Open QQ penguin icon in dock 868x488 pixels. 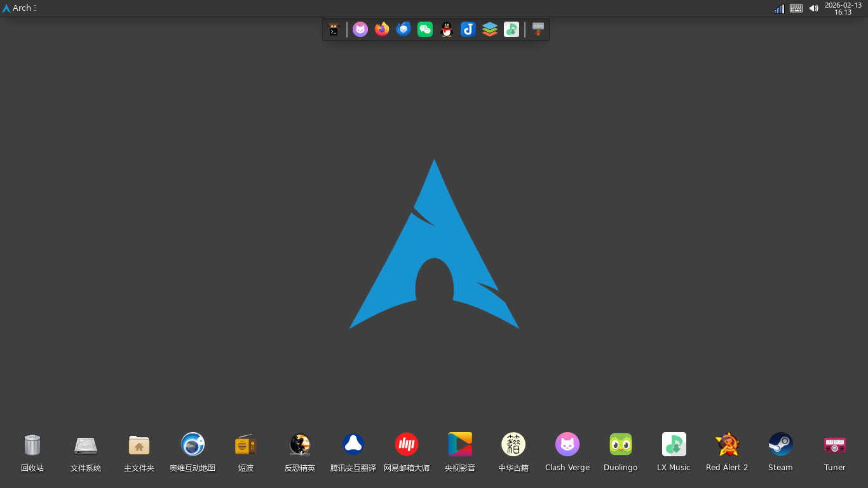coord(447,29)
